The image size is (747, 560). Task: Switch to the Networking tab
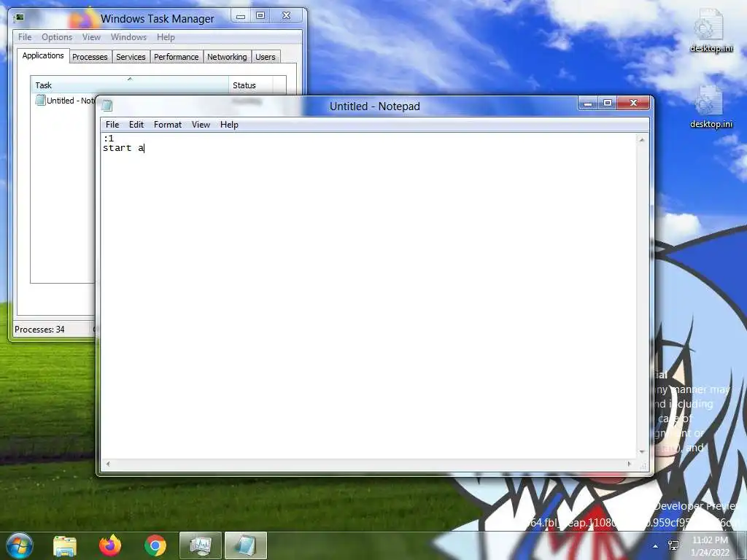coord(228,57)
